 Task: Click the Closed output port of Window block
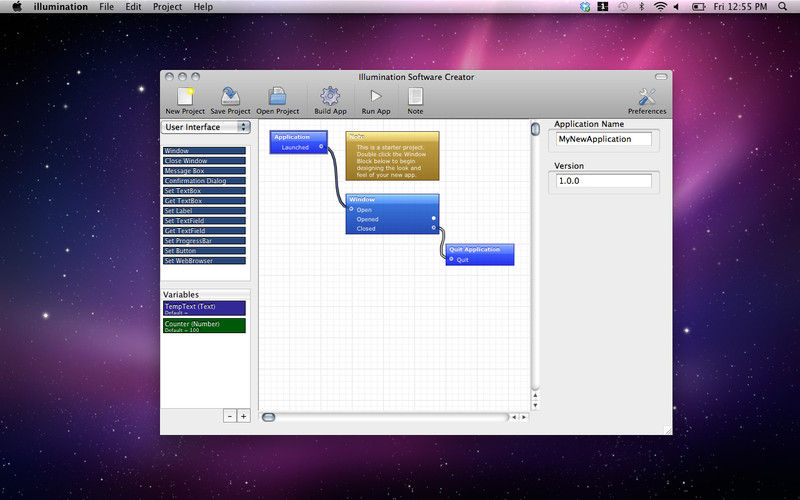[x=434, y=228]
